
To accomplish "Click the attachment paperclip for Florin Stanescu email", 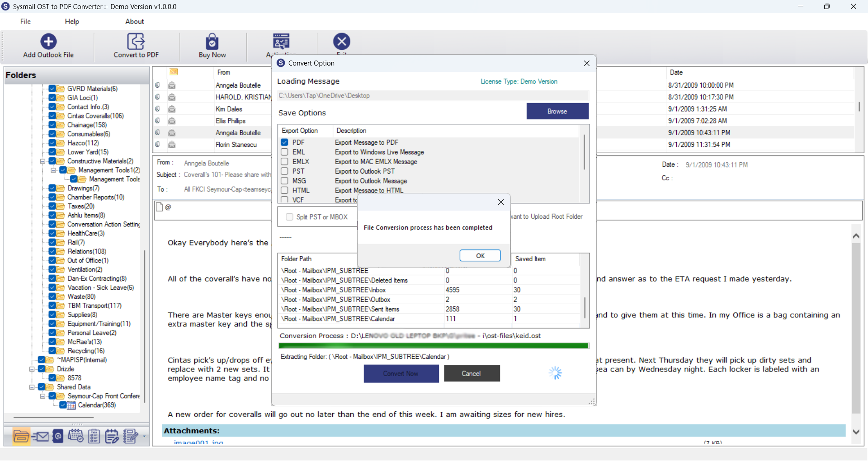I will point(157,145).
